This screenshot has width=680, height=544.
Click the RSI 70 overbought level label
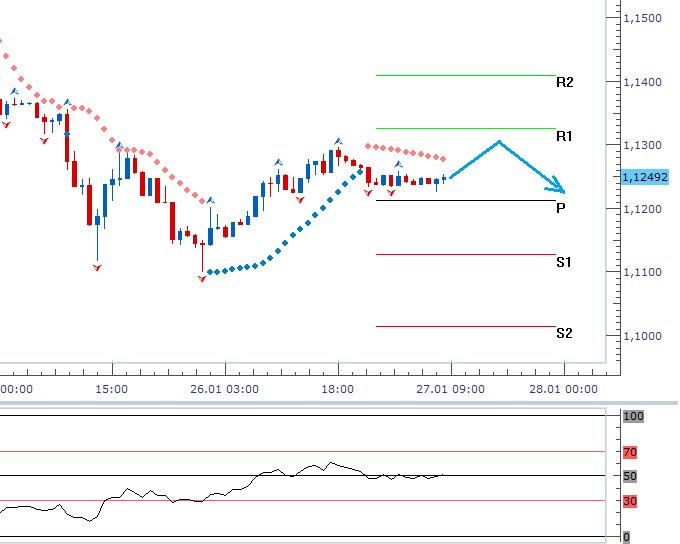(630, 452)
